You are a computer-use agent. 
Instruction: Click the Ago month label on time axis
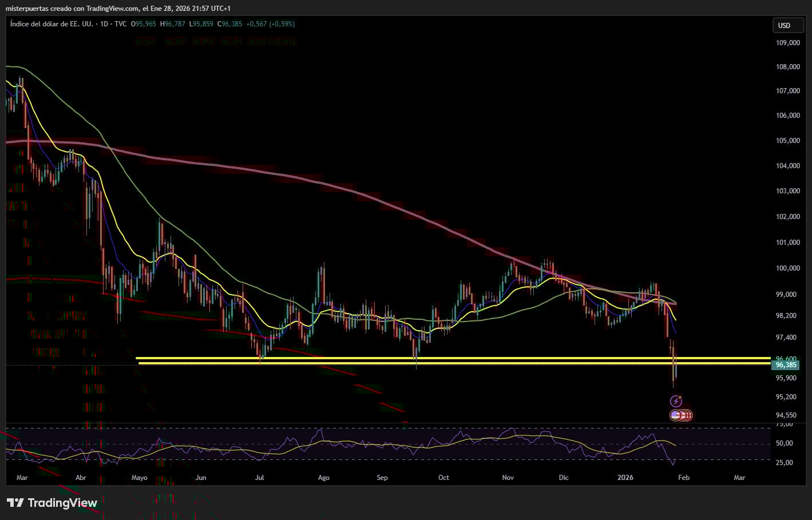tap(323, 478)
